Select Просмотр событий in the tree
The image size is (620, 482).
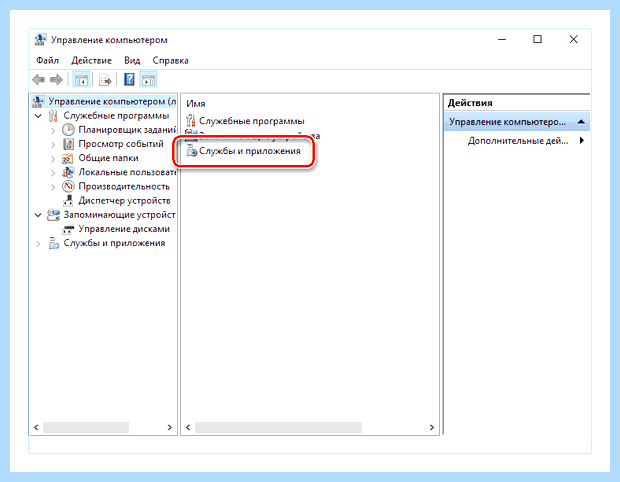point(121,144)
